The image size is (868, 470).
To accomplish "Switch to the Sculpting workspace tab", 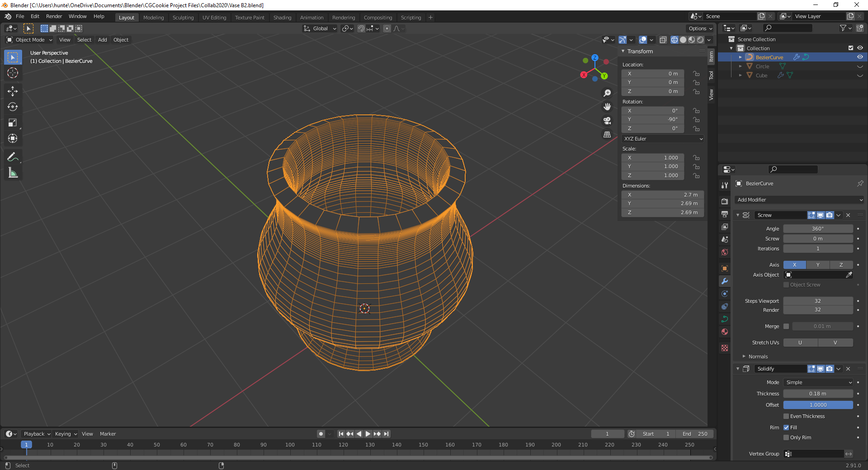I will point(183,18).
